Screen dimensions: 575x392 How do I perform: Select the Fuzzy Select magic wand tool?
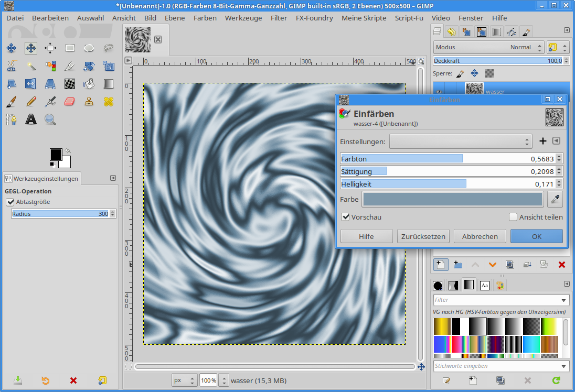click(x=31, y=66)
